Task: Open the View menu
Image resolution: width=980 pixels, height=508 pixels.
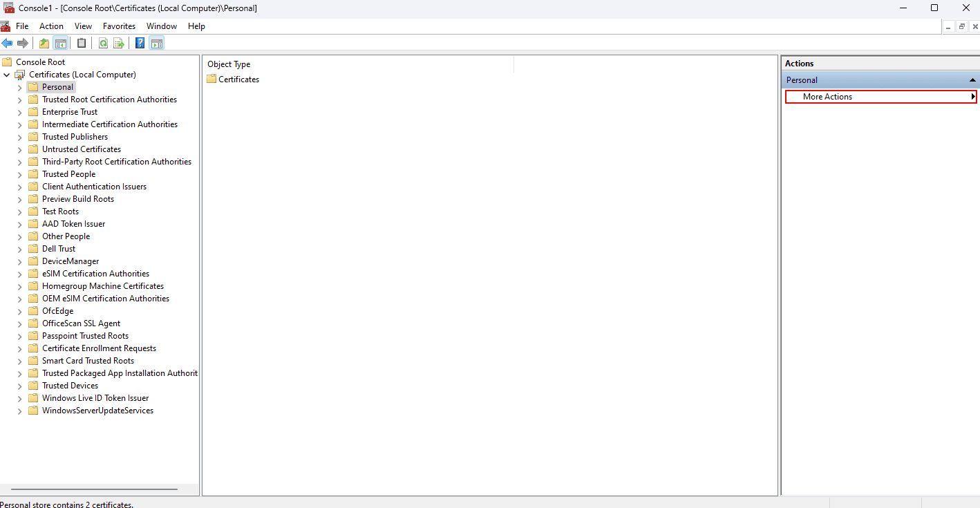Action: (x=83, y=26)
